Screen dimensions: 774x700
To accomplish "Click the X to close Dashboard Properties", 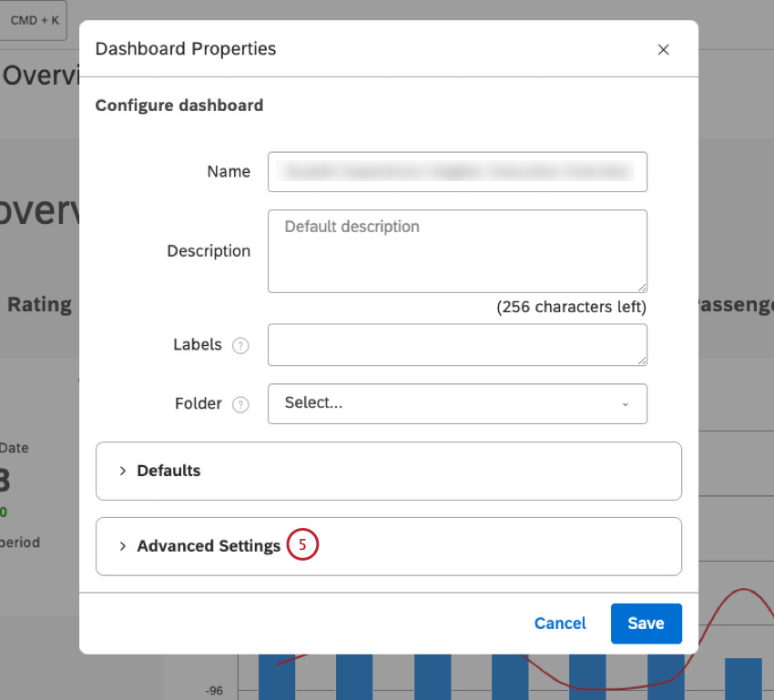I will coord(664,49).
